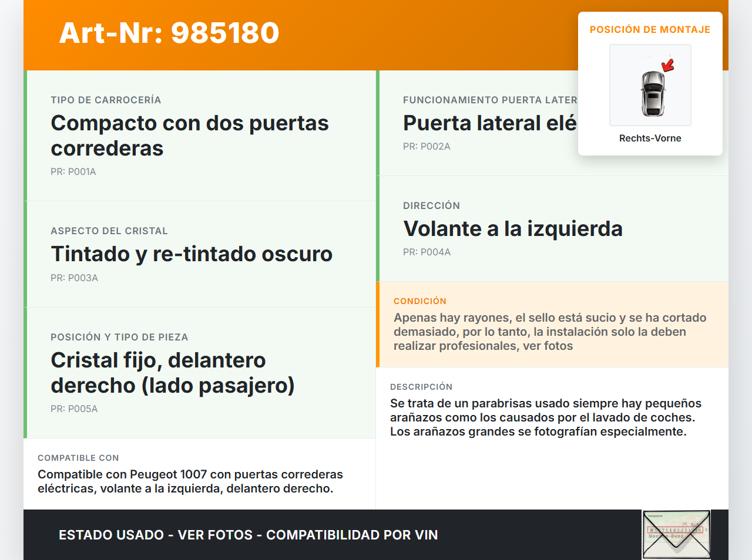
Task: Select Volante a la izquierda value
Action: 512,228
